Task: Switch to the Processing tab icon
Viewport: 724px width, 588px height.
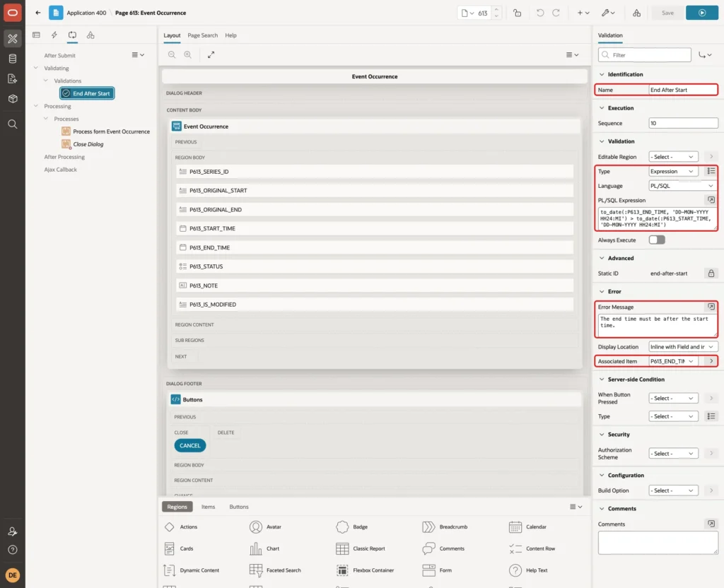Action: point(73,35)
